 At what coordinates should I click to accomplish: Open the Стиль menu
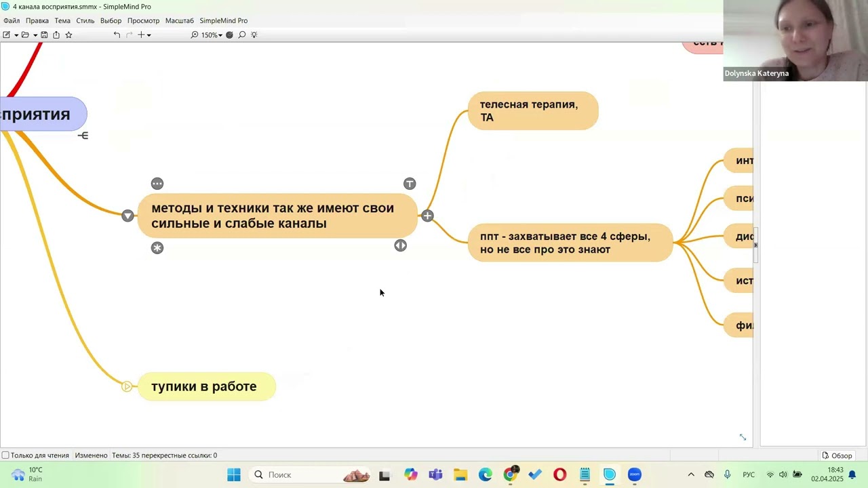(x=85, y=20)
